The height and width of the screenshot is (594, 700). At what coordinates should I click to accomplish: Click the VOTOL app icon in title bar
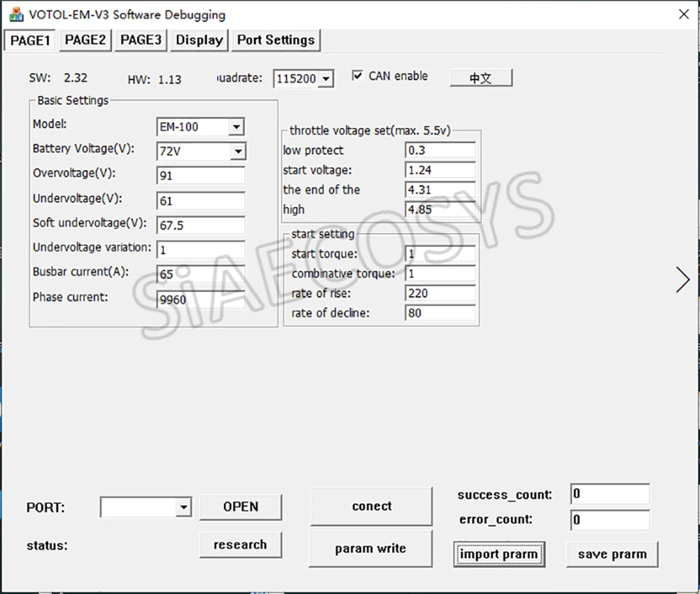[x=17, y=14]
